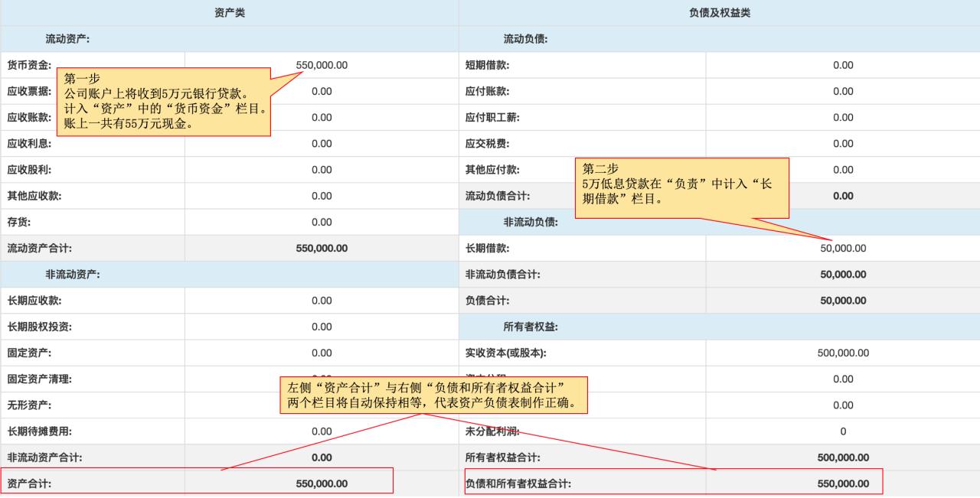
Task: Click the 负债及权益类 column header
Action: [x=719, y=13]
